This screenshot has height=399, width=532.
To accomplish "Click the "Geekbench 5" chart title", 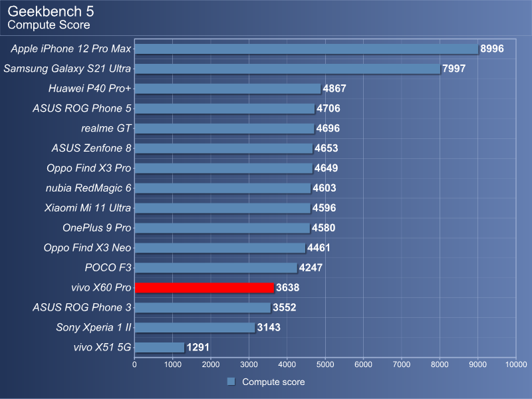I will [51, 11].
